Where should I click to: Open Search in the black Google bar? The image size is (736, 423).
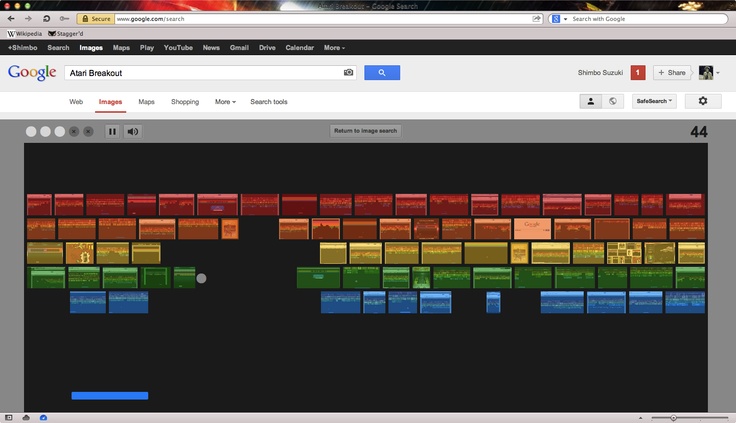(x=58, y=48)
